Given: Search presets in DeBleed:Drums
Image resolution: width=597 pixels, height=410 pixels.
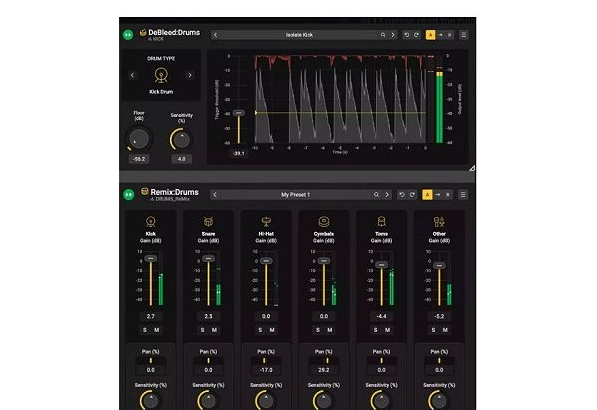Looking at the screenshot, I should [x=383, y=35].
